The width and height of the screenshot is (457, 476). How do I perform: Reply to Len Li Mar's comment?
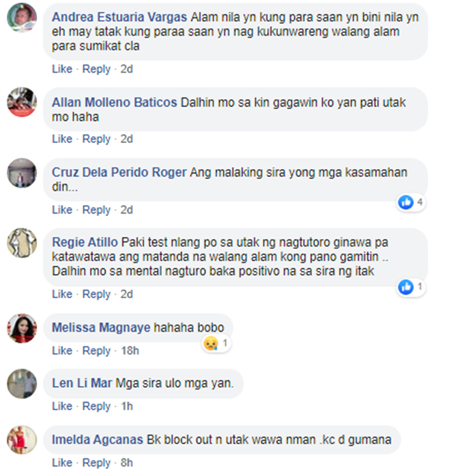pyautogui.click(x=96, y=406)
